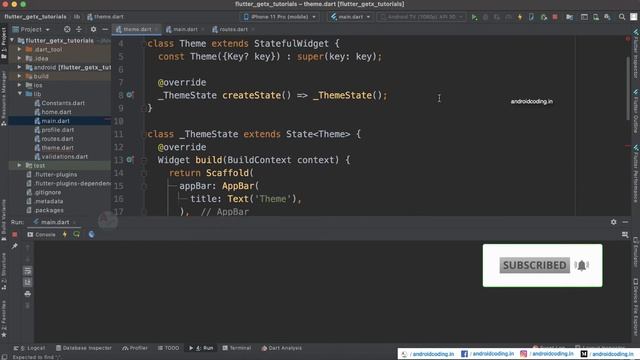Open the AVD Manager device icon
640x360 pixels.
(x=596, y=17)
